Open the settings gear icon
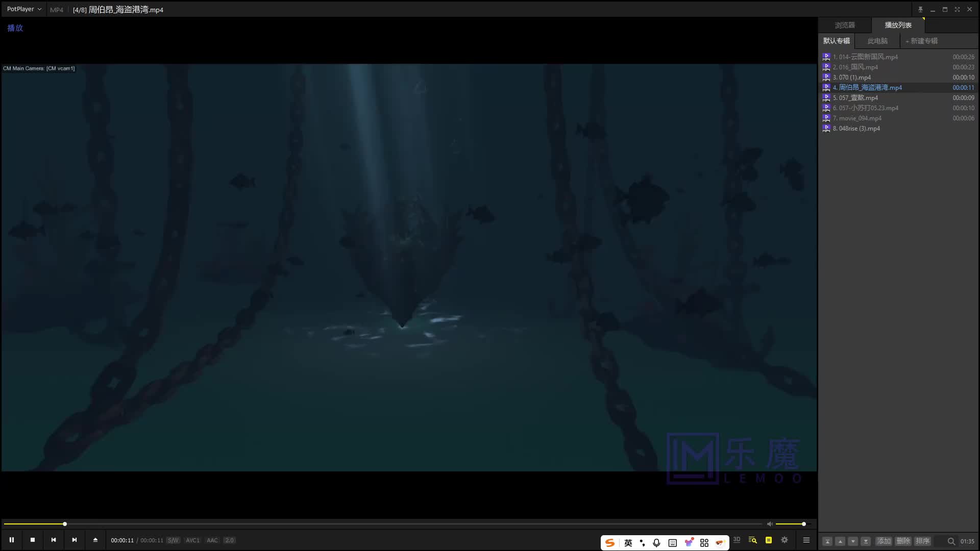This screenshot has width=980, height=551. click(x=785, y=540)
